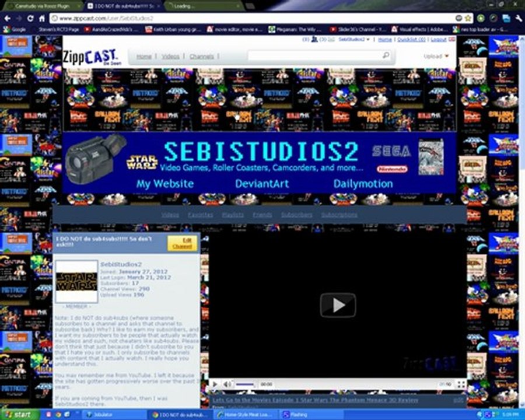
Task: Click the small play control under the video
Action: tap(215, 384)
